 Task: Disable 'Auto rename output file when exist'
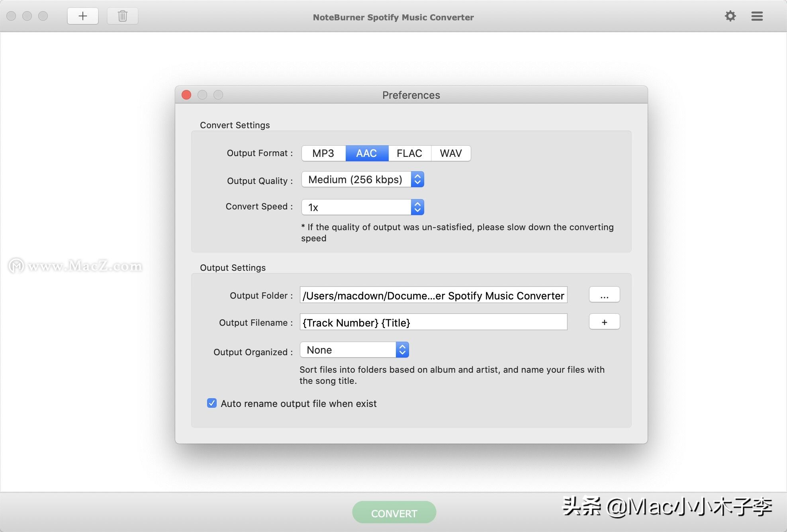(x=211, y=403)
